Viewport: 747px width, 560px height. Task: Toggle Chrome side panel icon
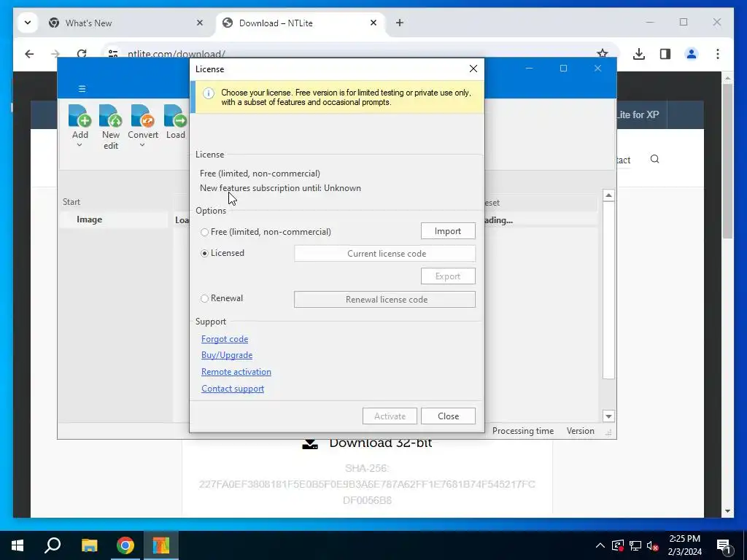pyautogui.click(x=665, y=54)
